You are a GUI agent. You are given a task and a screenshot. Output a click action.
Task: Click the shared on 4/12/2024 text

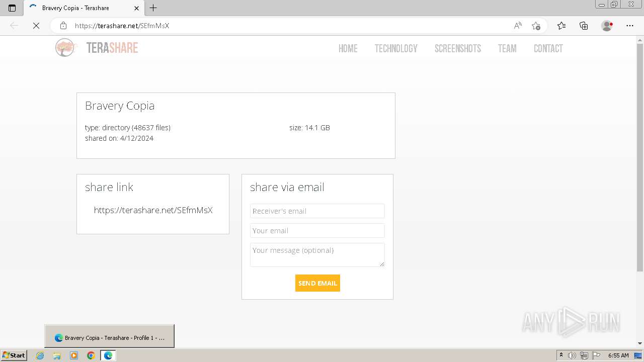[x=119, y=138]
